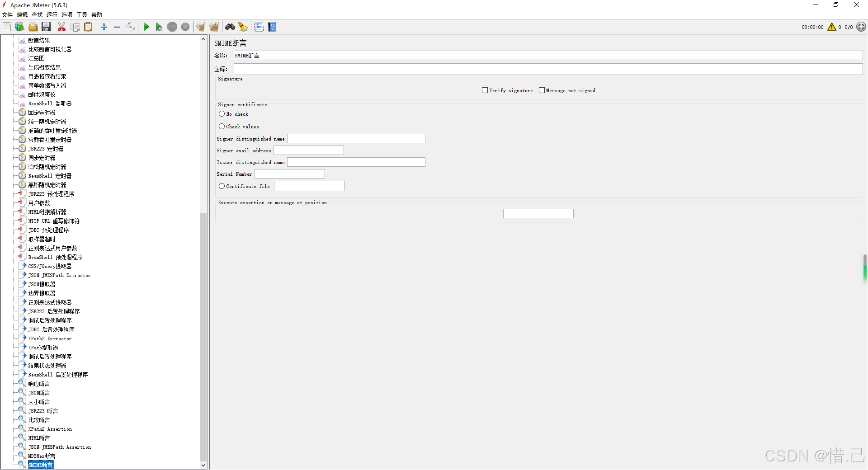This screenshot has height=470, width=868.
Task: Clear all results with double broom
Action: click(x=214, y=27)
